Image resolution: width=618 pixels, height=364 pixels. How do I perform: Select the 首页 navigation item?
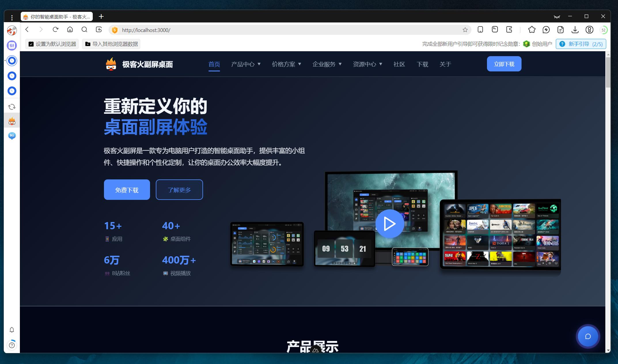[x=214, y=64]
